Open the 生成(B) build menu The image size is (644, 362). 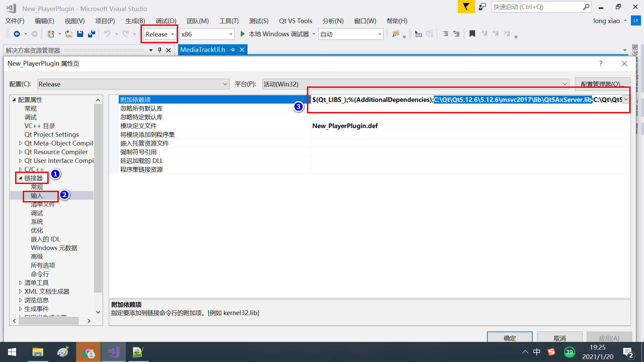(x=135, y=21)
